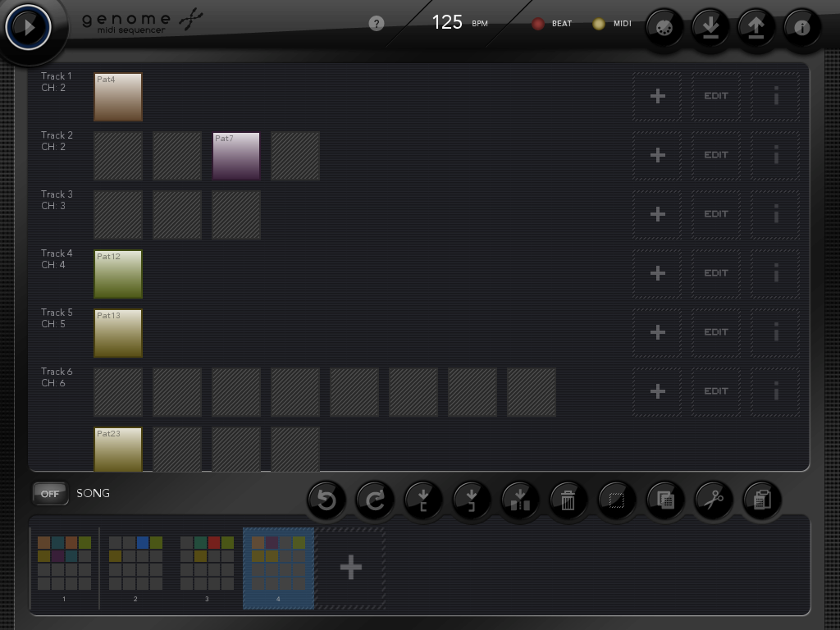The width and height of the screenshot is (840, 630).
Task: Click EDIT for Track 6
Action: point(716,391)
